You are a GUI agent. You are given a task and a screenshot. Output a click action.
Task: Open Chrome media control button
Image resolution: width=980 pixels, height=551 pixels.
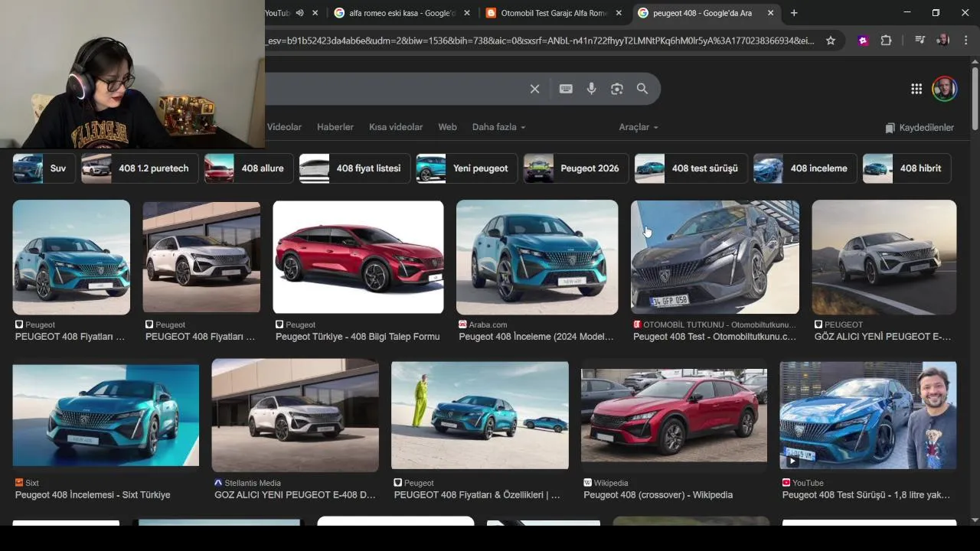(920, 41)
